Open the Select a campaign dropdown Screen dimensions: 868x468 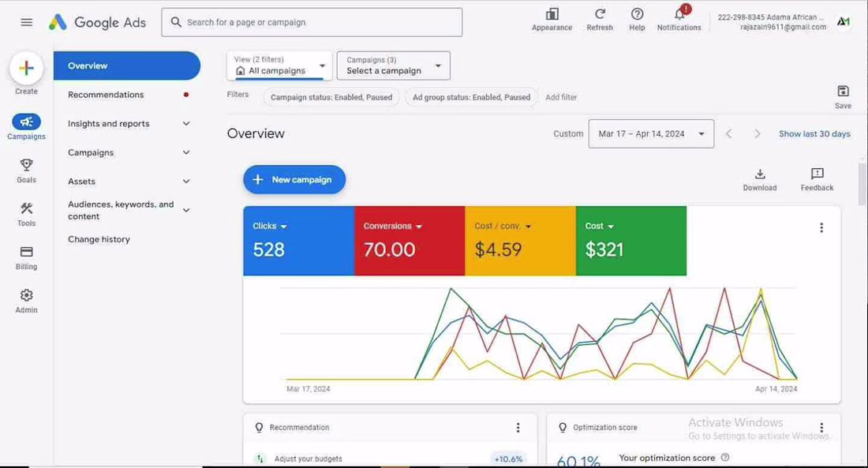[x=394, y=66]
